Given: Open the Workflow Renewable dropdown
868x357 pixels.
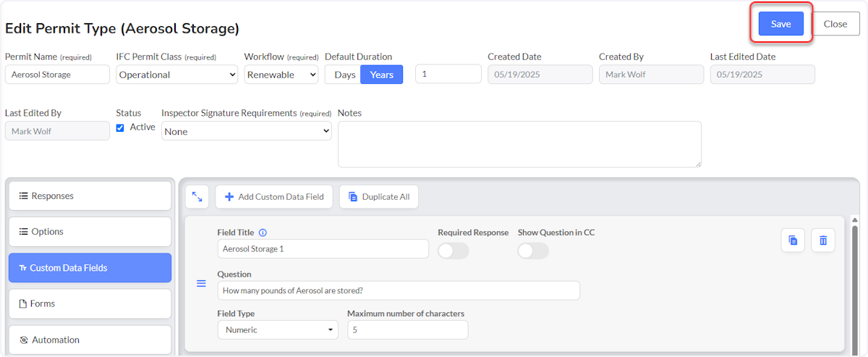Looking at the screenshot, I should pyautogui.click(x=281, y=75).
